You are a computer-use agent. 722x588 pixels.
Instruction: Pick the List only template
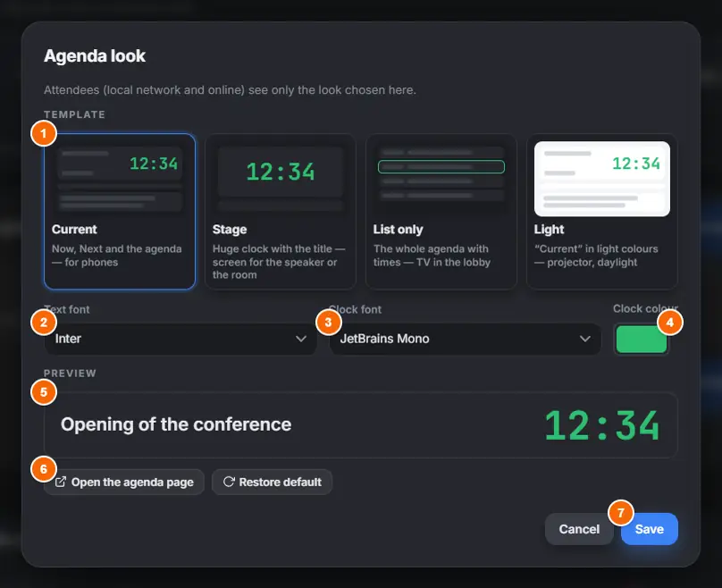(441, 212)
